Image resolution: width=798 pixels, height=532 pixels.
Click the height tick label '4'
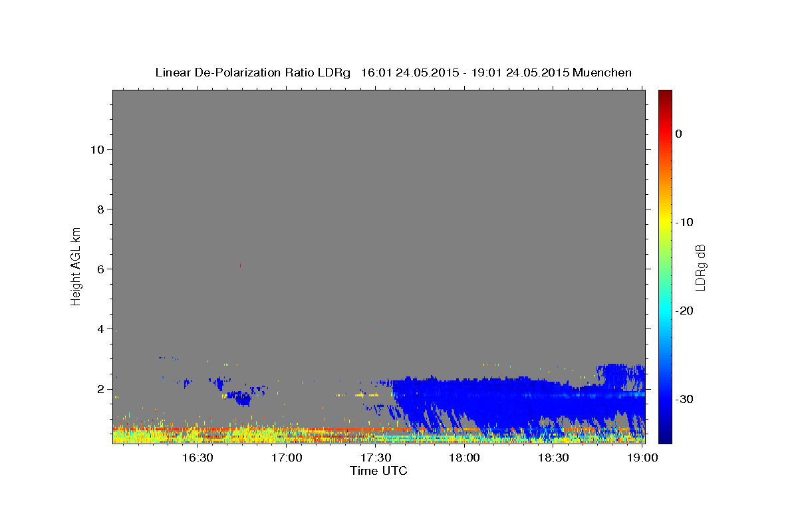point(100,329)
